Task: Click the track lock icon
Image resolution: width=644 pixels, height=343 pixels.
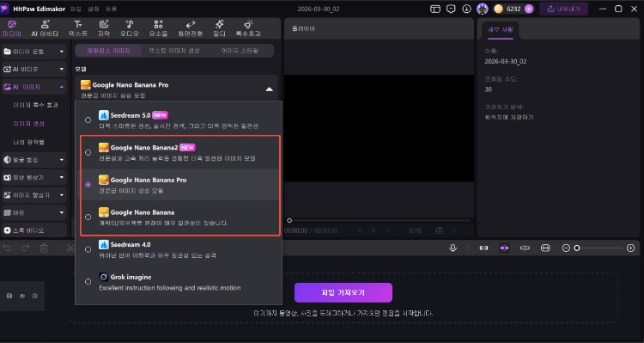Action: [9, 296]
